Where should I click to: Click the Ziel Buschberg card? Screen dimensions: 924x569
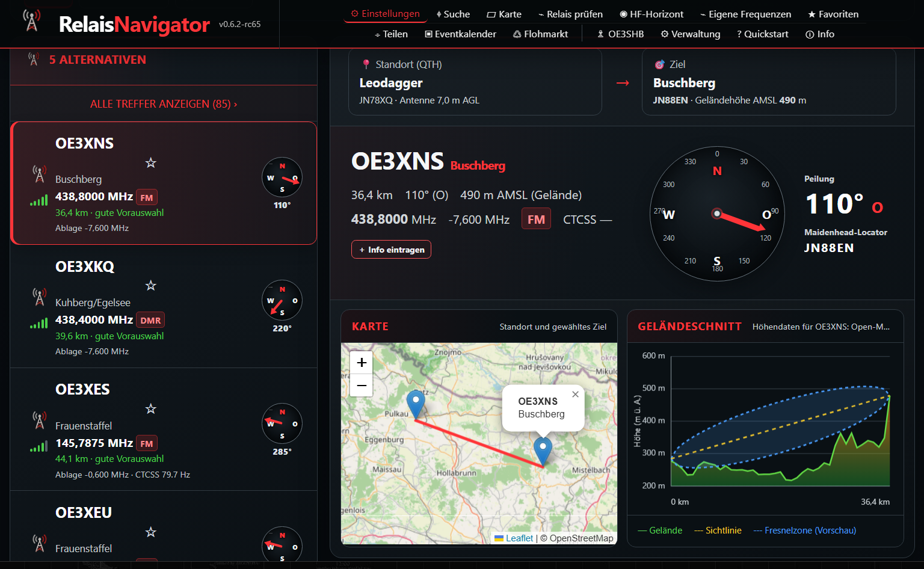[769, 82]
